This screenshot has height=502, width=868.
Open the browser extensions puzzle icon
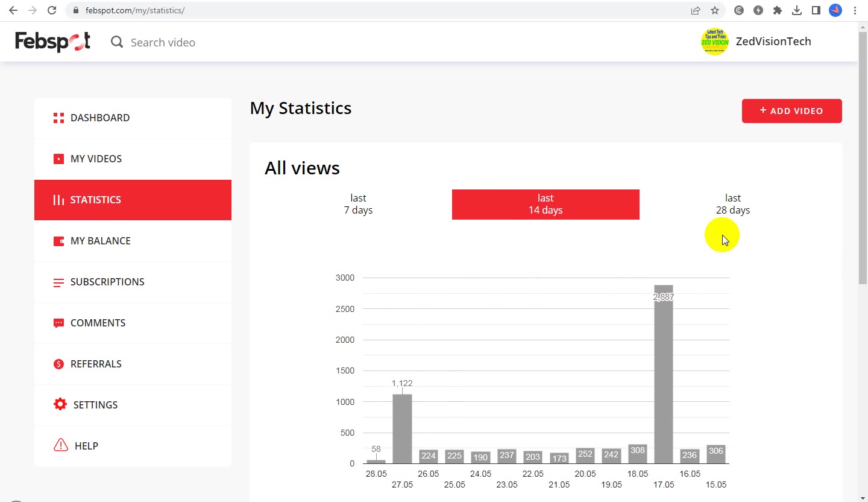click(x=778, y=10)
